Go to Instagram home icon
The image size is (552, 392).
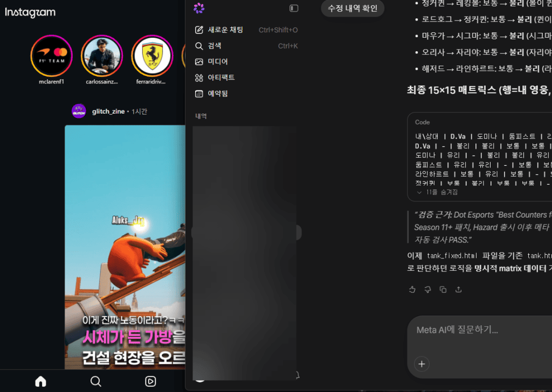click(x=40, y=381)
